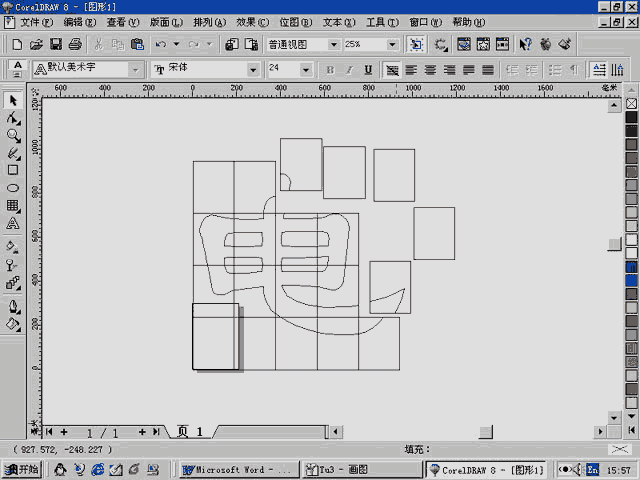
Task: Open the font size 24 dropdown
Action: pos(306,70)
